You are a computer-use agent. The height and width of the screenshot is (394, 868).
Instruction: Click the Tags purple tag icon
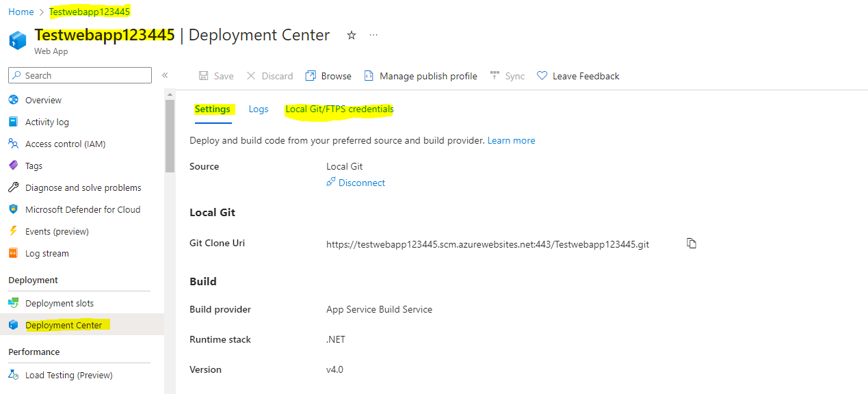[x=13, y=166]
